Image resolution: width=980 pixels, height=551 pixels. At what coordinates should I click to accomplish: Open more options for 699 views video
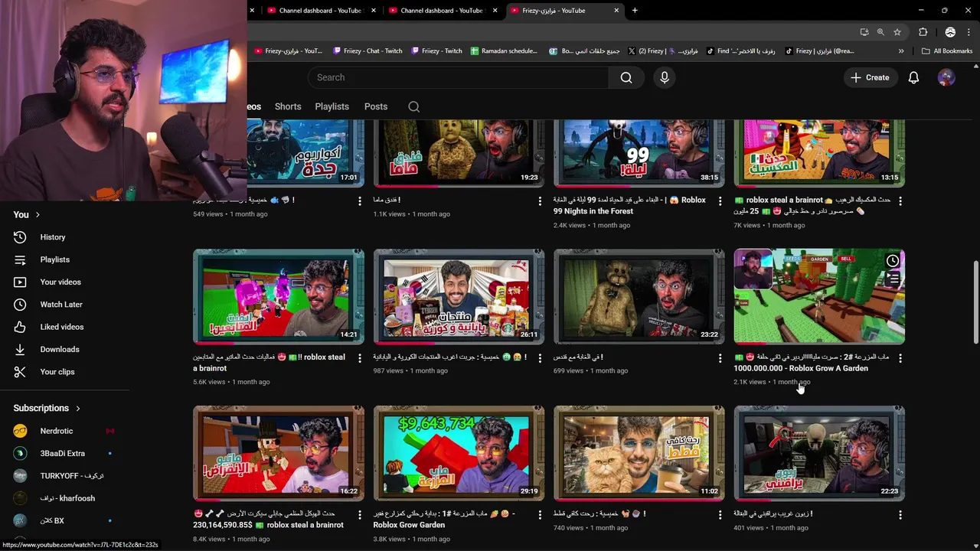[x=720, y=357]
